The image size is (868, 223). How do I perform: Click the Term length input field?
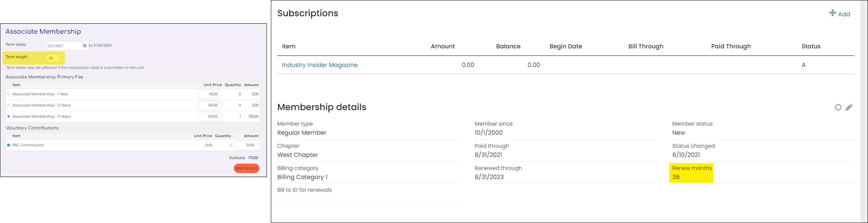coord(52,58)
